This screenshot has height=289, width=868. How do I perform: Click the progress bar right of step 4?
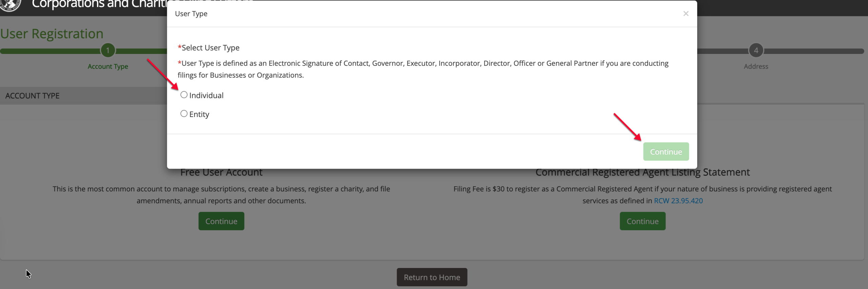point(814,51)
